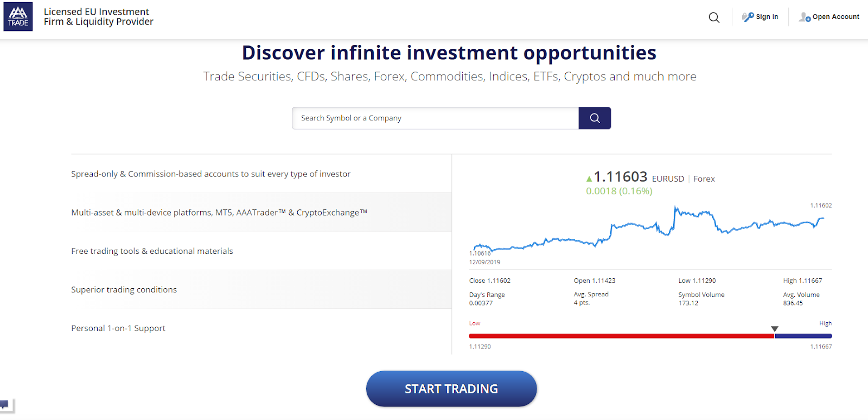868x420 pixels.
Task: Click the Open Account user icon
Action: coord(805,17)
